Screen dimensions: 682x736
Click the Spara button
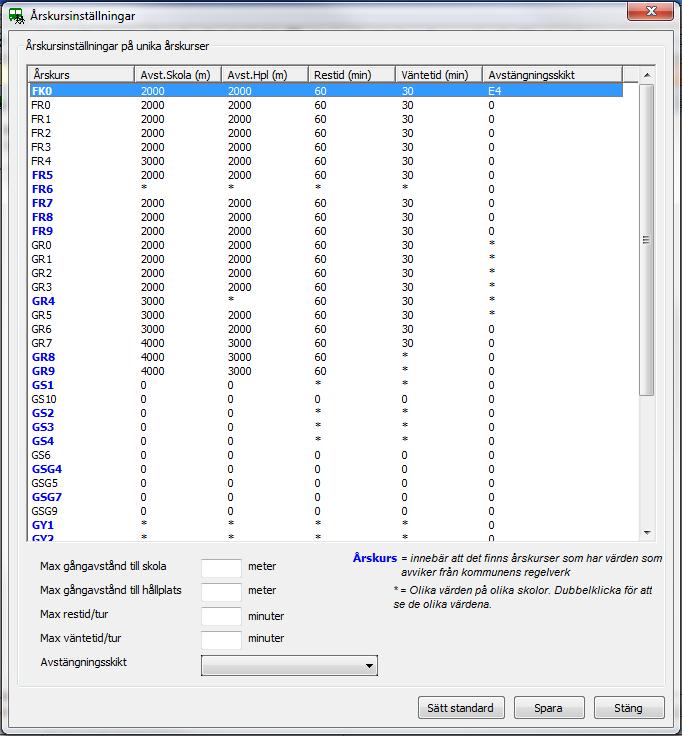549,708
